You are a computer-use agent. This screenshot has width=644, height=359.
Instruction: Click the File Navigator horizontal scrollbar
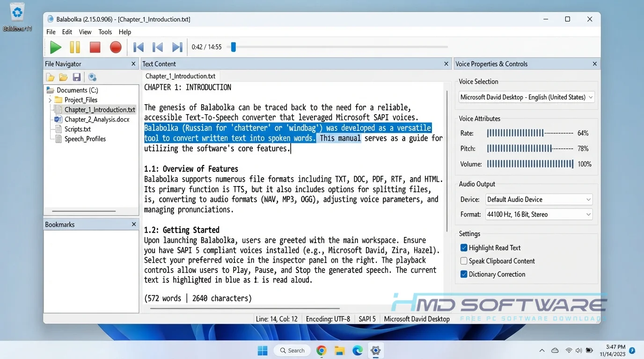[x=84, y=211]
